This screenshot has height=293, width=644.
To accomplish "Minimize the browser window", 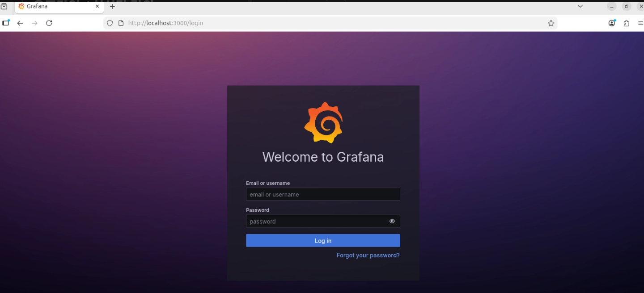I will tap(612, 7).
